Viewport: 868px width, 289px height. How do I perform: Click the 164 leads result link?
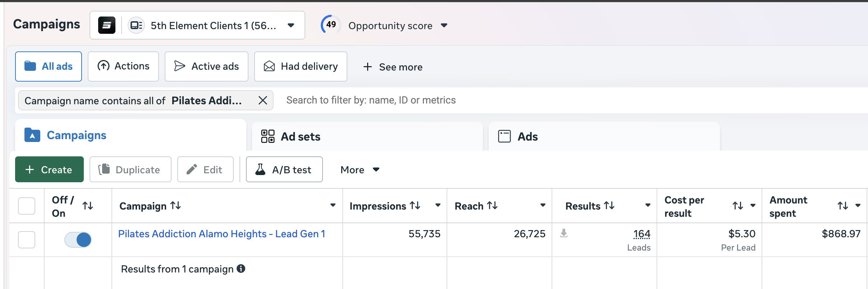[x=642, y=234]
